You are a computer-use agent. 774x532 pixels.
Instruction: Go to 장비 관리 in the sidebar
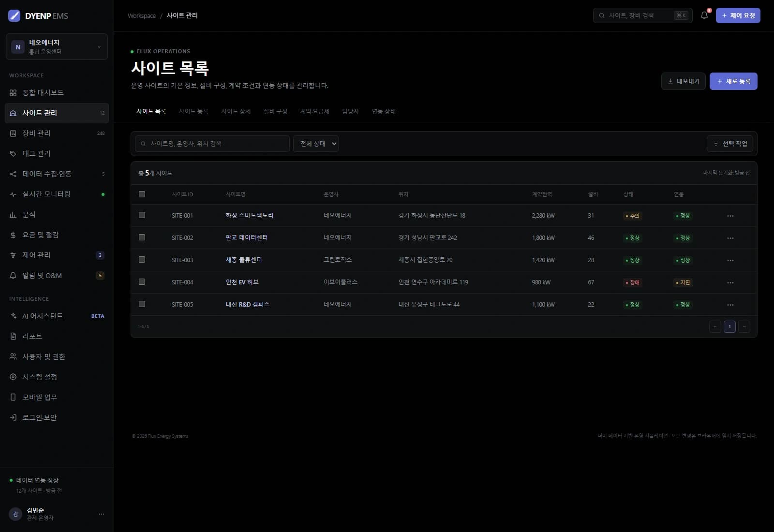coord(57,133)
